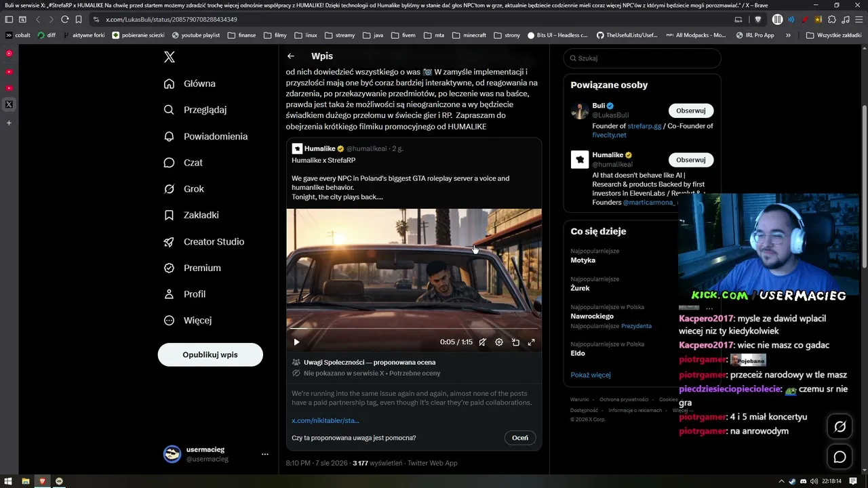Follow Buli with the Obserwuj button
This screenshot has height=488, width=868.
[x=691, y=110]
